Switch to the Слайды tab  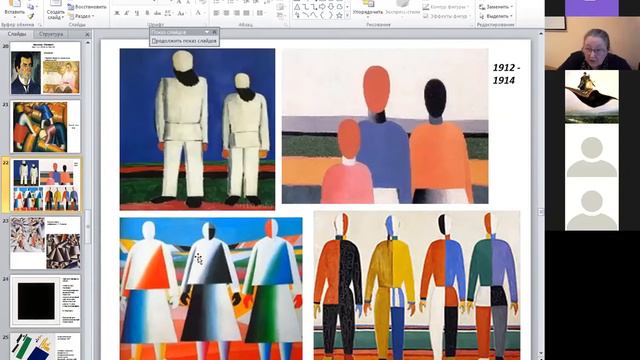click(17, 34)
